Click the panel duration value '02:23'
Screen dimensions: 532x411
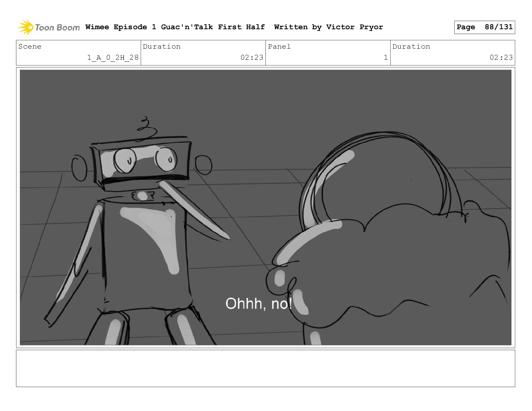(501, 57)
